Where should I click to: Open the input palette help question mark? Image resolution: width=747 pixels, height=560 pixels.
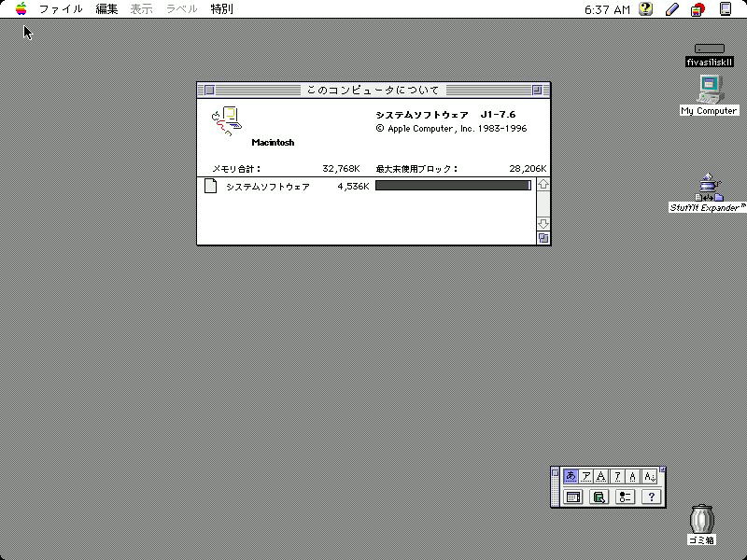coord(651,497)
